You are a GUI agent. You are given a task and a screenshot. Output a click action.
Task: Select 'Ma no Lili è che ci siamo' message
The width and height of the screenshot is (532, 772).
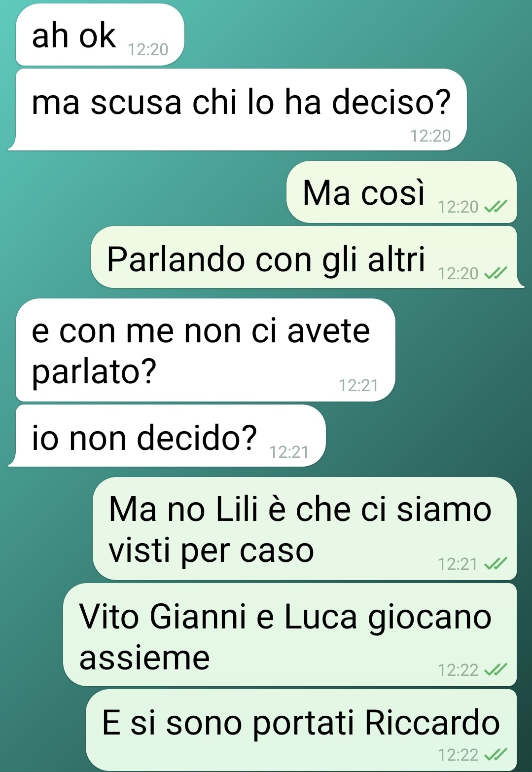point(305,528)
